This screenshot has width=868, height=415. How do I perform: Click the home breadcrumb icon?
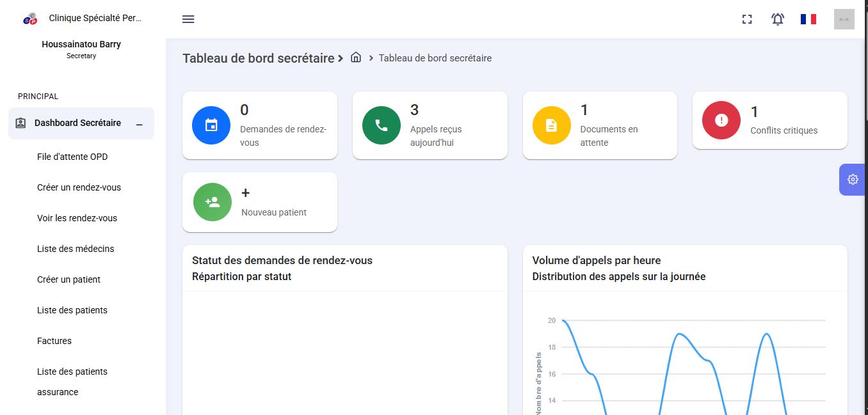tap(356, 58)
